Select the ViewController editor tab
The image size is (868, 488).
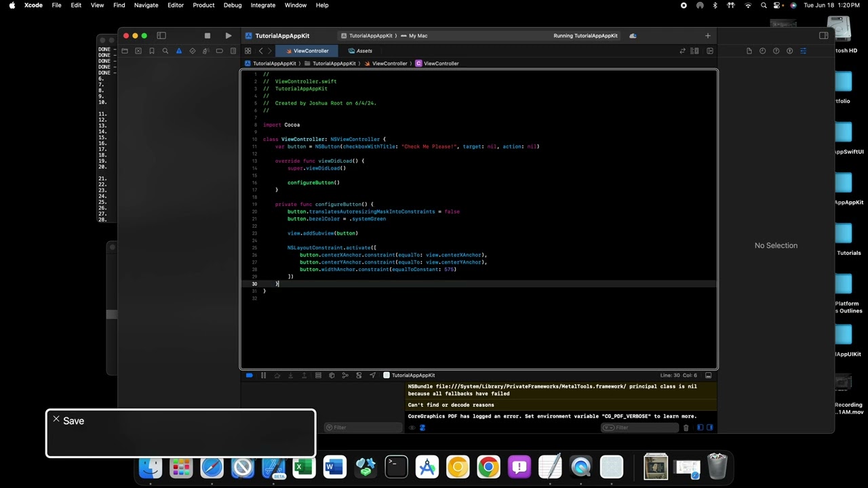coord(307,51)
